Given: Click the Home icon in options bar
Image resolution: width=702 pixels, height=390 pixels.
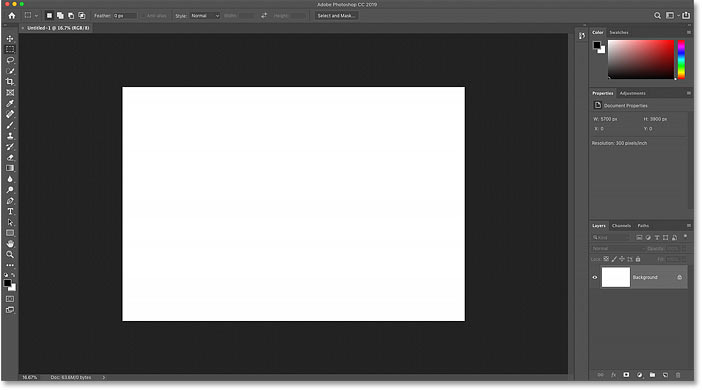Looking at the screenshot, I should pos(12,16).
